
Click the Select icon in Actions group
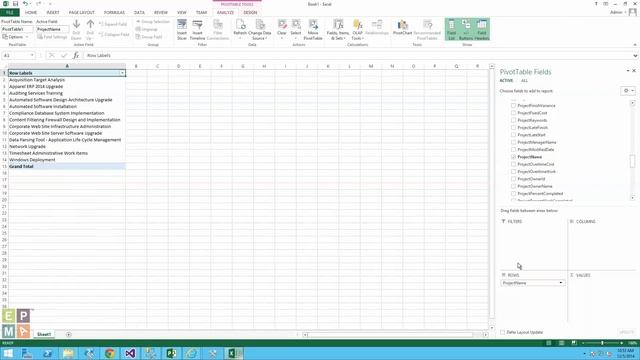pyautogui.click(x=296, y=29)
